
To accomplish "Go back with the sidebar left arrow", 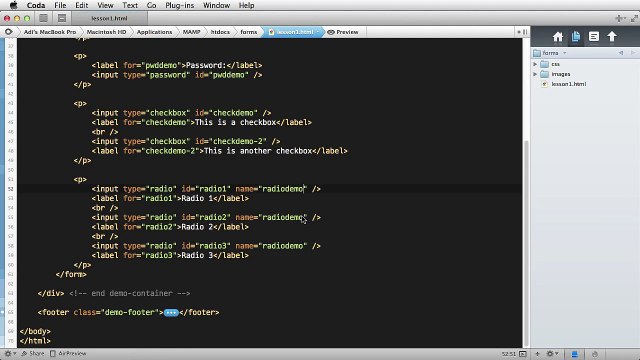I will coord(621,53).
